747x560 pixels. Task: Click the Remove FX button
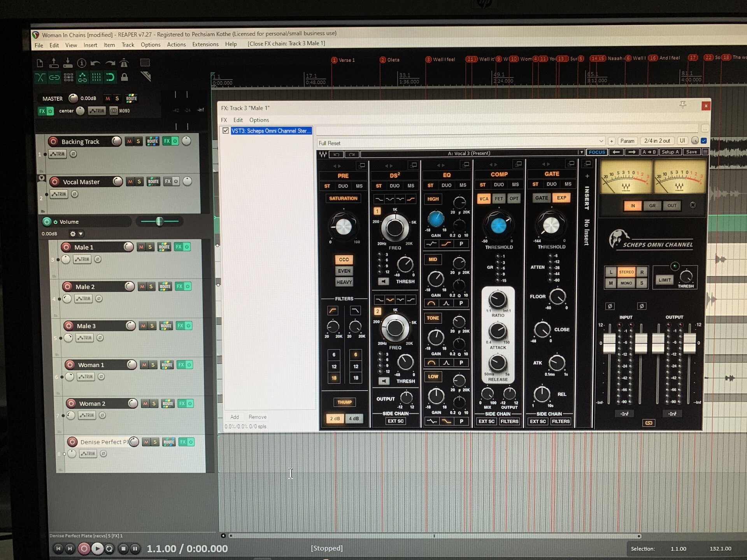[x=258, y=417]
